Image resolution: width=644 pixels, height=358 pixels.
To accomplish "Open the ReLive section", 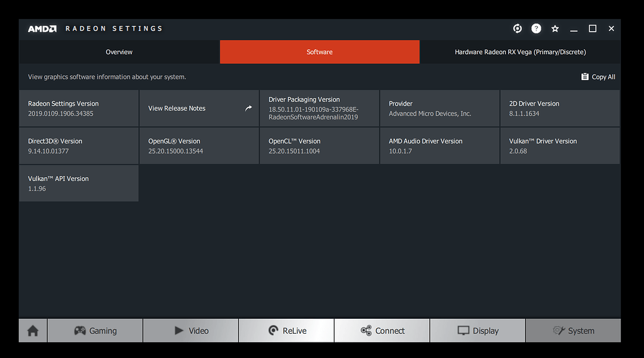I will pos(287,331).
